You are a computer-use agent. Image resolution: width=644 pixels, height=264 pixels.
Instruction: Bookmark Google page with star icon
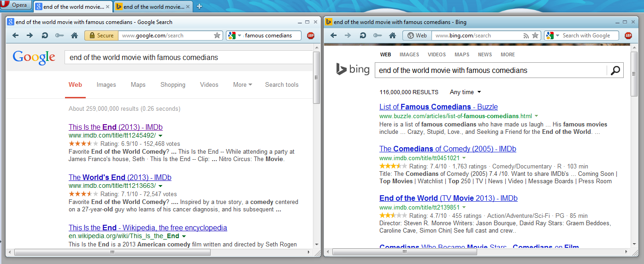[x=217, y=36]
